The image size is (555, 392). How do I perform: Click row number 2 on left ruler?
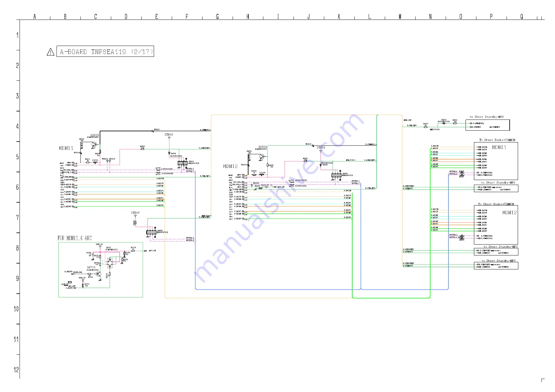point(17,65)
